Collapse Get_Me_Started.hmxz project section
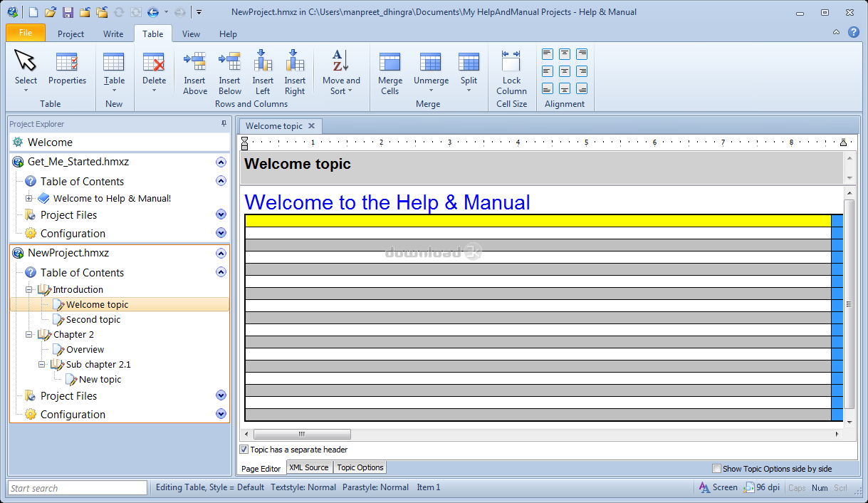The height and width of the screenshot is (503, 868). [221, 162]
